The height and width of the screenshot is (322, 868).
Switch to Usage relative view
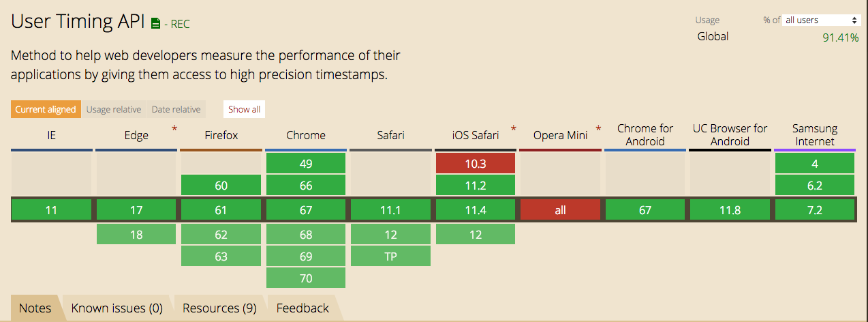coord(114,109)
